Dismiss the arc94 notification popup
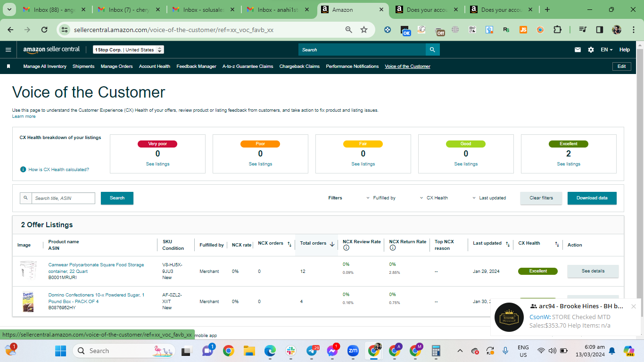Image resolution: width=644 pixels, height=362 pixels. click(634, 306)
